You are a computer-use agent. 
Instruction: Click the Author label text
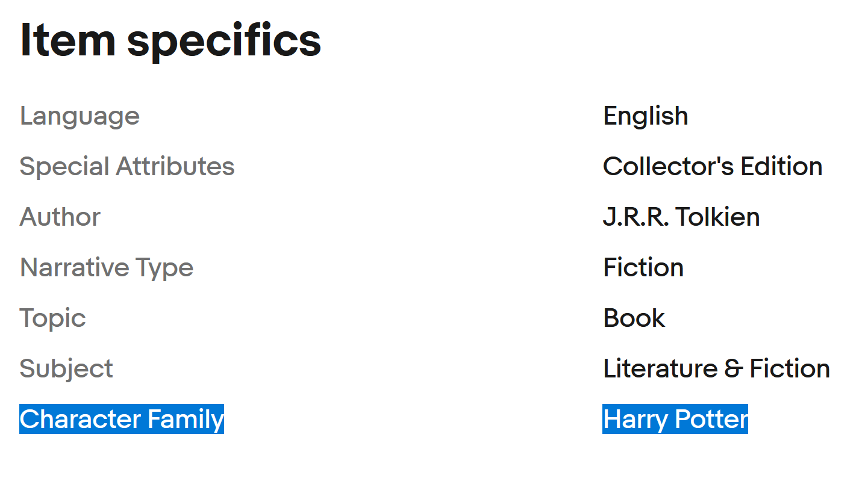(x=60, y=217)
